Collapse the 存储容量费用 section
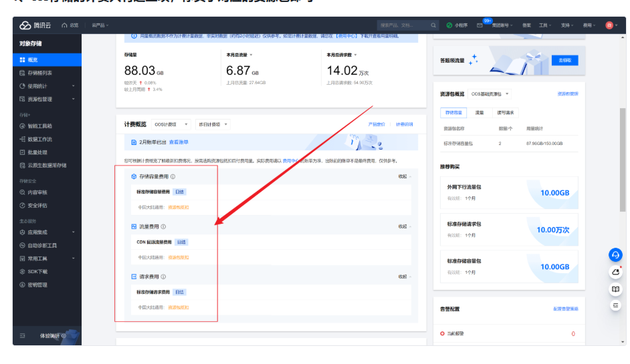Viewport: 630px width, 364px height. point(404,176)
